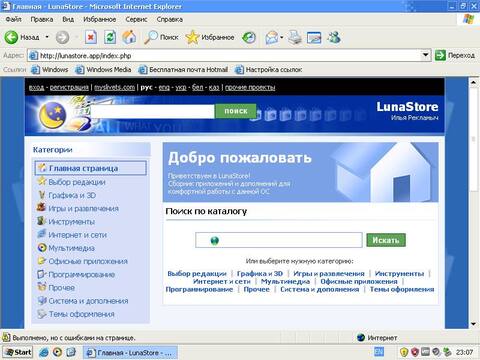Click the header search text field
The width and height of the screenshot is (480, 360).
pos(153,111)
